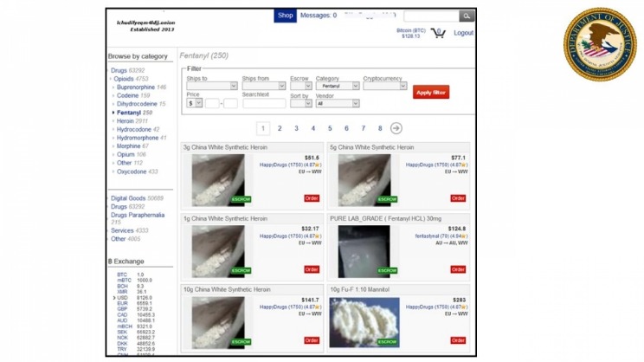Open the shopping cart icon
The height and width of the screenshot is (362, 644).
[x=438, y=33]
